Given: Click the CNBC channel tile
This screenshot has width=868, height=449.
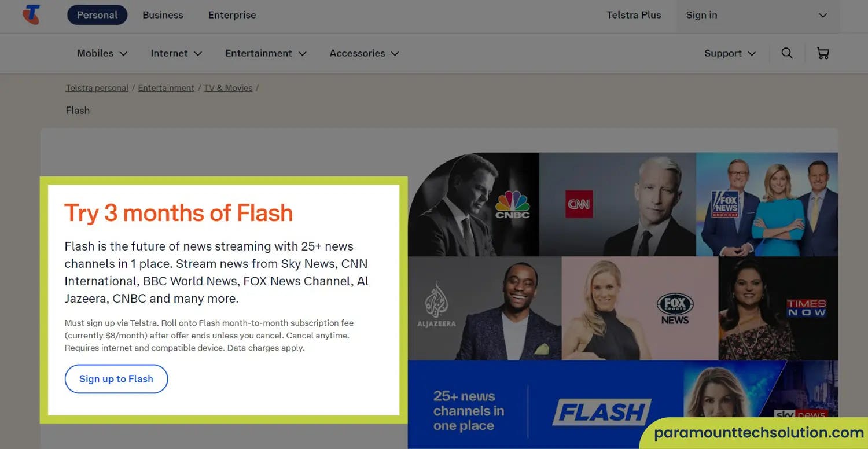Looking at the screenshot, I should [473, 204].
